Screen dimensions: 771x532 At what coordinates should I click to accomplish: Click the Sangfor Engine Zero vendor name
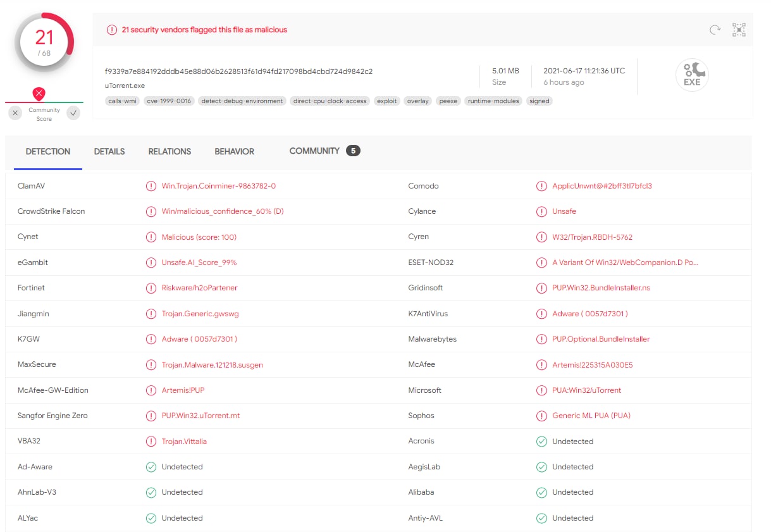click(x=52, y=416)
